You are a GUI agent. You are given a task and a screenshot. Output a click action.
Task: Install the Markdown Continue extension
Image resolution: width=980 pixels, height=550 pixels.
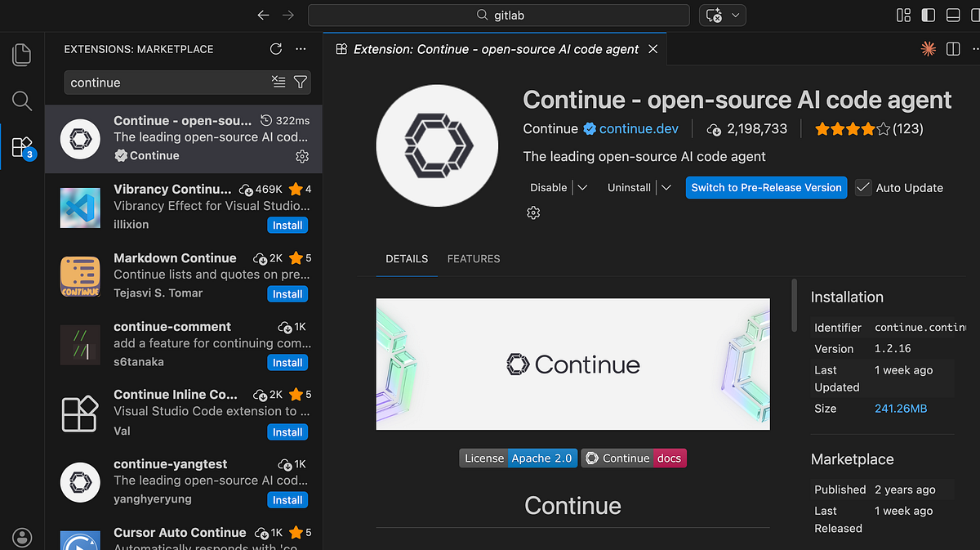[x=287, y=293]
